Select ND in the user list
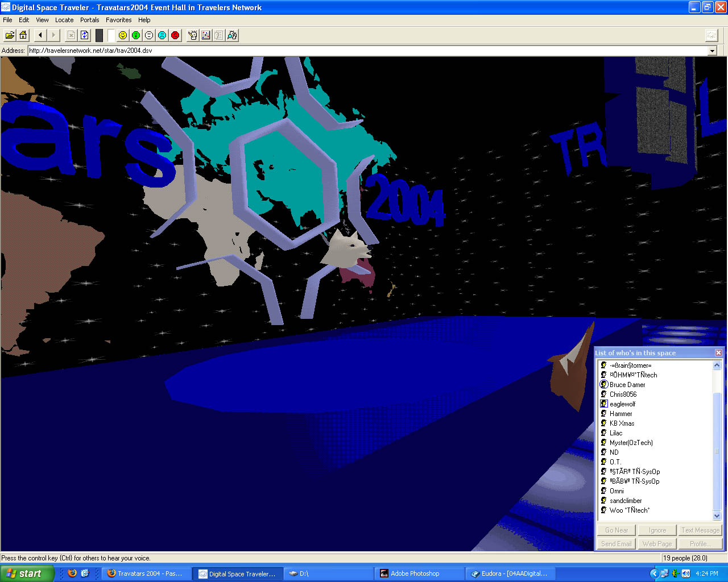The image size is (728, 582). click(x=614, y=452)
